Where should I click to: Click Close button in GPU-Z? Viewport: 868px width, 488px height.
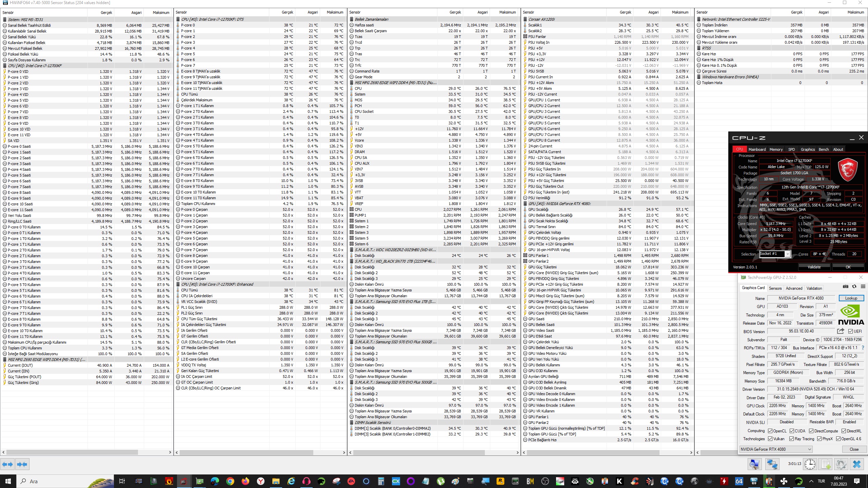854,449
